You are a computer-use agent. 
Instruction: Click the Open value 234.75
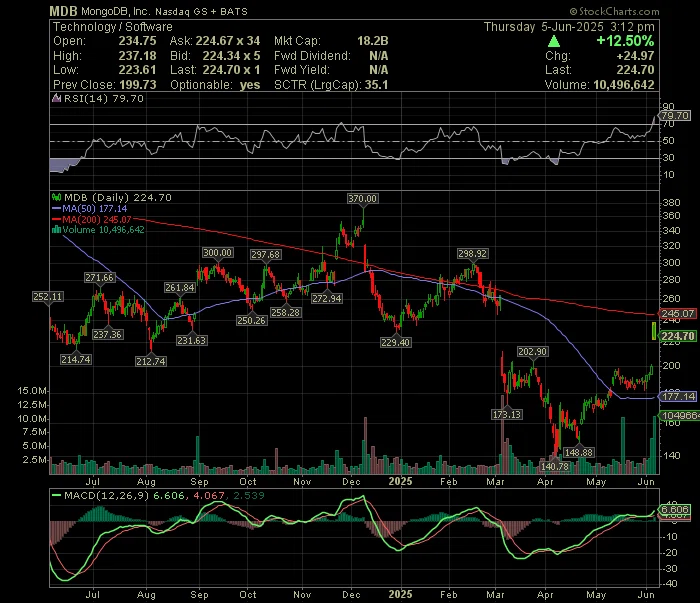138,41
